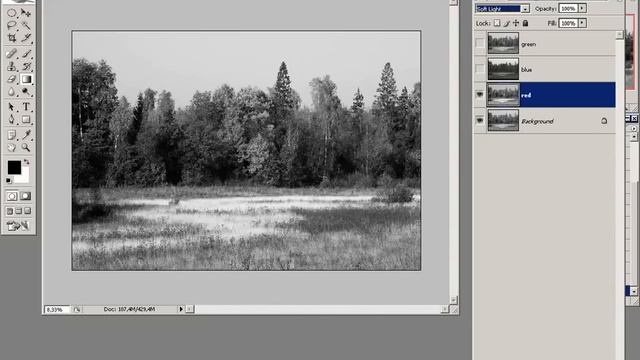Select the blue layer thumbnail
Screen dimensions: 640x360
503,69
